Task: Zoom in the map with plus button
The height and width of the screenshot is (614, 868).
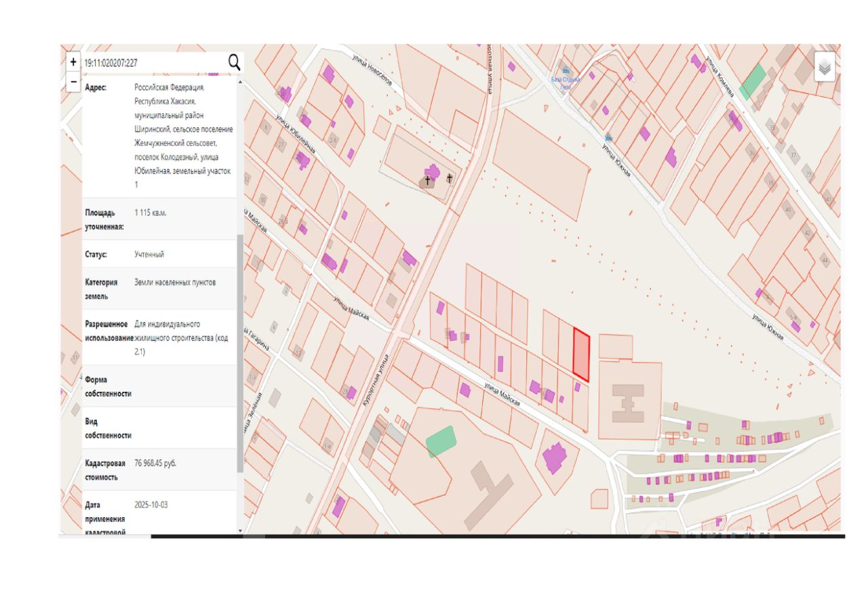Action: pos(73,62)
